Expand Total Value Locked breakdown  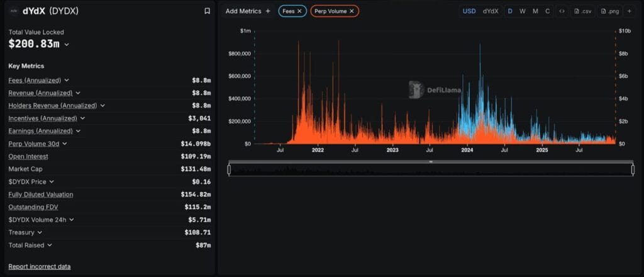coord(67,45)
